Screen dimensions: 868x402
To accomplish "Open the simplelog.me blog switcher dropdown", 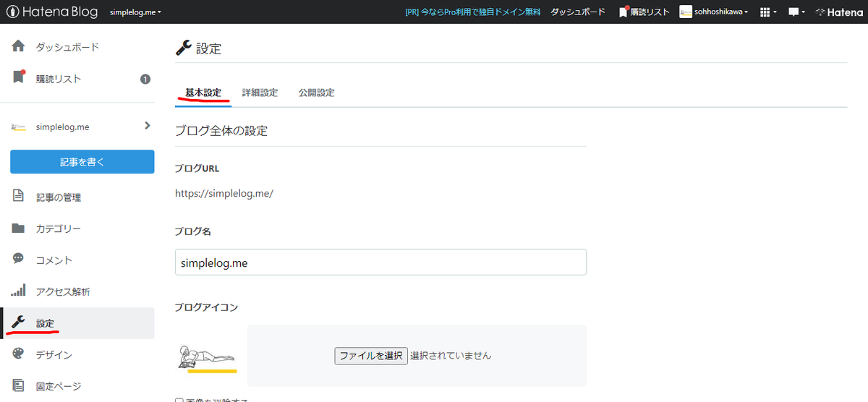I will tap(135, 12).
